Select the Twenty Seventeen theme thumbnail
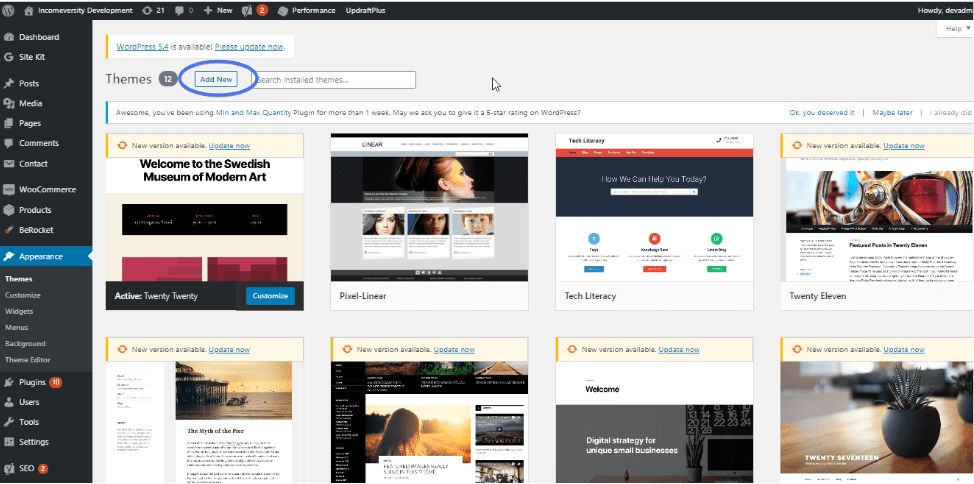This screenshot has height=484, width=974. [877, 422]
